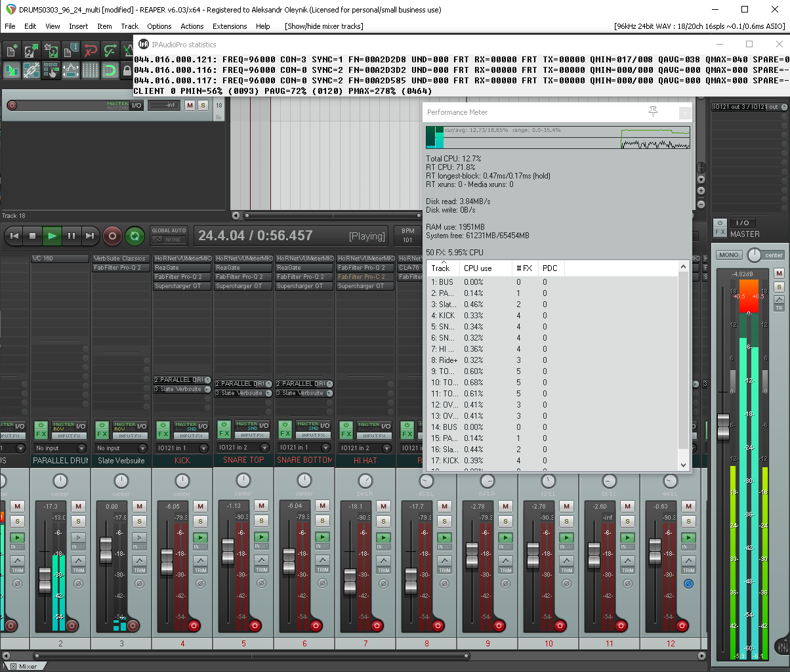Open VC 160 plugin on PARALLEL DRUM
This screenshot has height=672, width=790.
[x=60, y=259]
